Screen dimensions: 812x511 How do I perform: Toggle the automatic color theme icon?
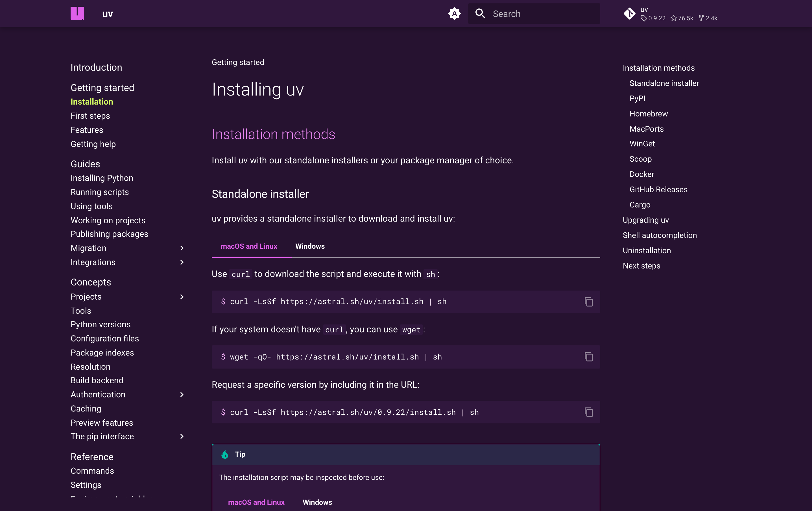(454, 14)
